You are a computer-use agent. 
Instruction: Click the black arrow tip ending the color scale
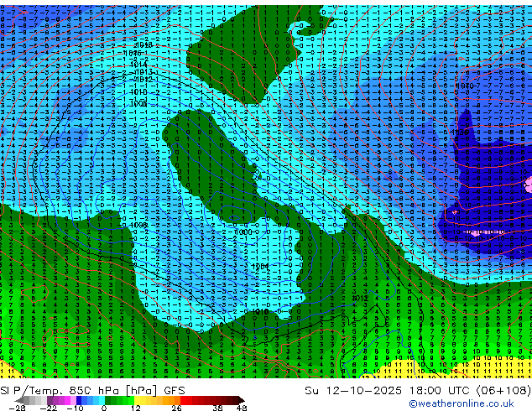[x=242, y=400]
